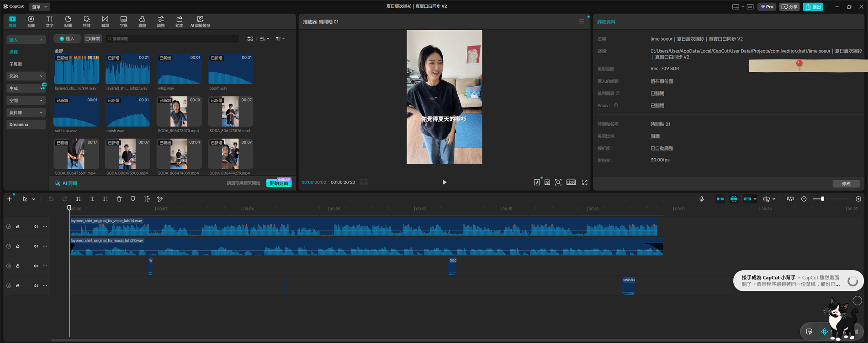This screenshot has height=343, width=868.
Task: Mute the swish.wav bottom track
Action: [36, 285]
